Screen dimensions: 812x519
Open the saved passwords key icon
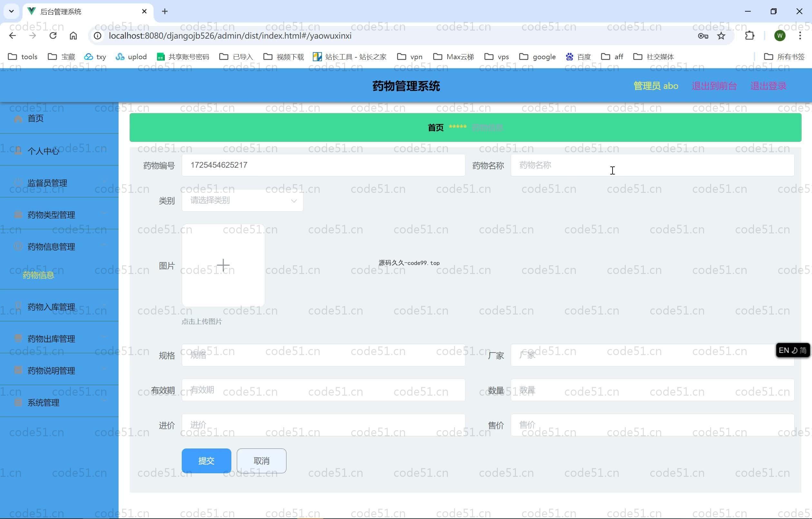coord(703,36)
